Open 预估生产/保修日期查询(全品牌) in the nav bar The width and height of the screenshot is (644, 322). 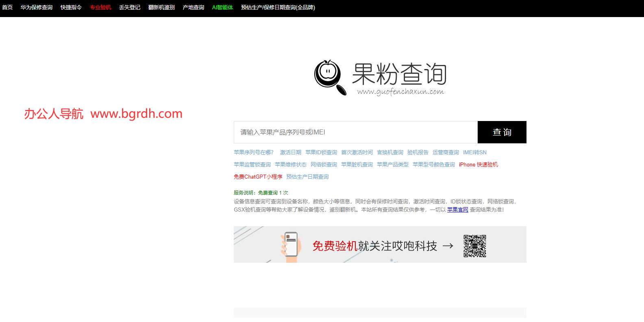pyautogui.click(x=278, y=7)
